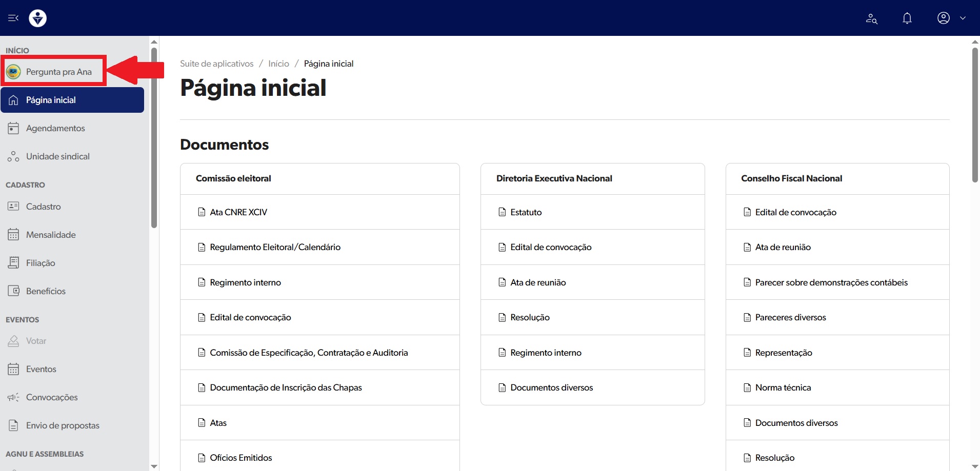Click the user account avatar icon
Image resolution: width=980 pixels, height=471 pixels.
(x=944, y=18)
